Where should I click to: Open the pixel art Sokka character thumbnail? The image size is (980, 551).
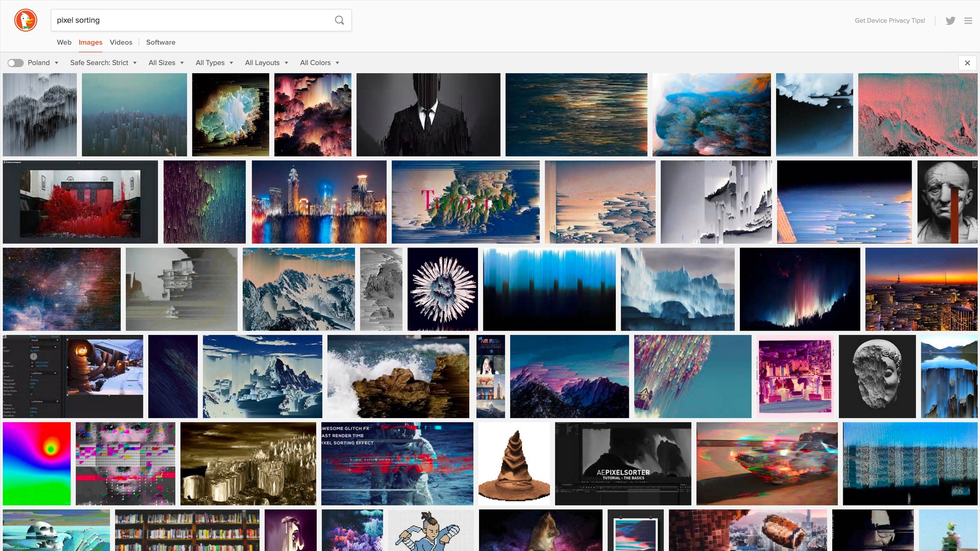coord(431,530)
